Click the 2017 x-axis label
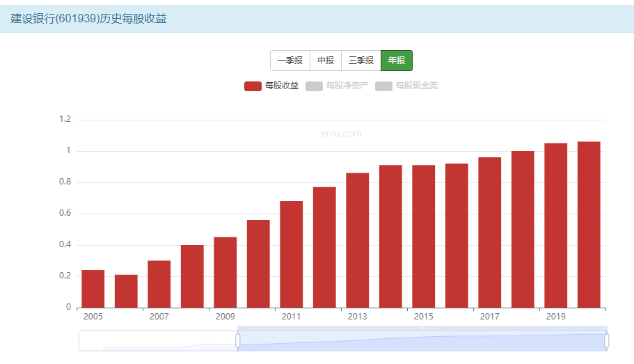The height and width of the screenshot is (364, 634). coord(490,317)
